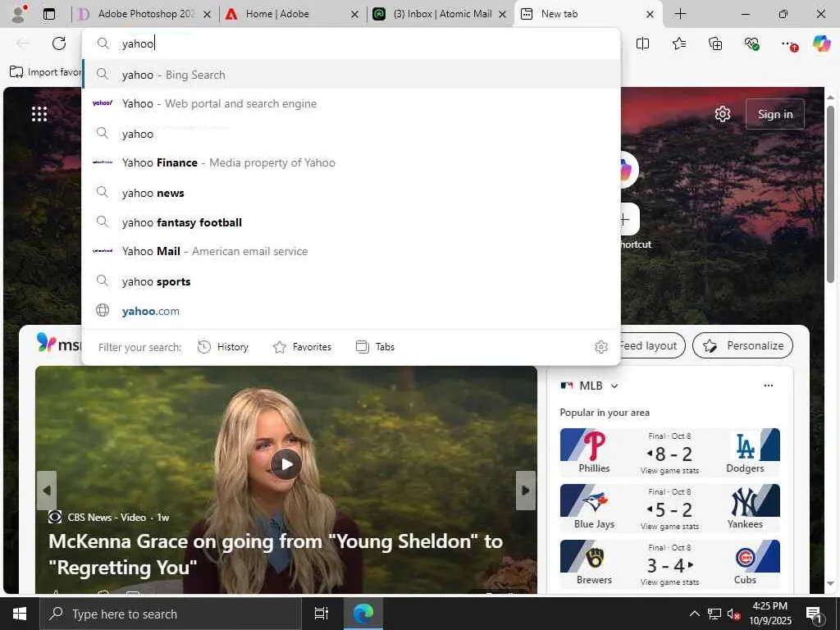This screenshot has height=630, width=840.
Task: Click the taskbar search box
Action: point(171,614)
